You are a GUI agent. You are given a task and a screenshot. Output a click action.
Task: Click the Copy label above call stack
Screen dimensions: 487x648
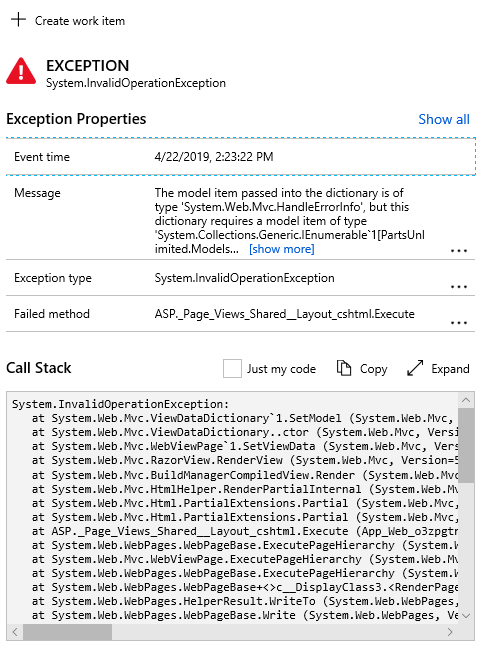tap(373, 369)
